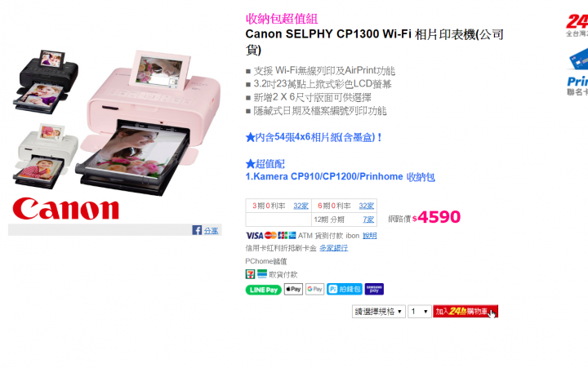Click the Apple Pay icon
Image resolution: width=588 pixels, height=368 pixels.
click(293, 290)
